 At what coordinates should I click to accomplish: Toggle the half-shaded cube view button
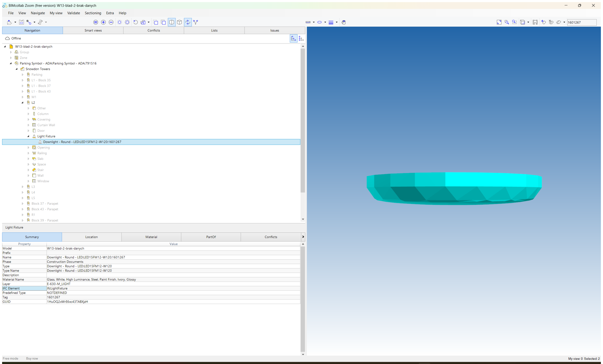[x=172, y=22]
